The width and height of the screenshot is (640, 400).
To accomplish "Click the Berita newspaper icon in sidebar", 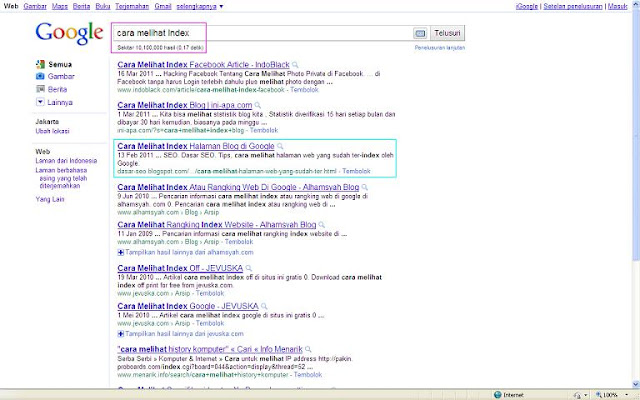I will click(40, 89).
